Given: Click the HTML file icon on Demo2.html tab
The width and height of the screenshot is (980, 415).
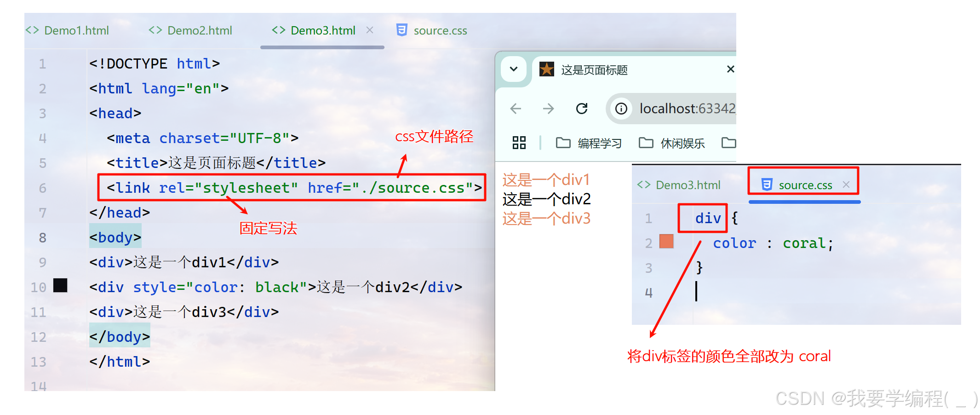Looking at the screenshot, I should click(155, 30).
